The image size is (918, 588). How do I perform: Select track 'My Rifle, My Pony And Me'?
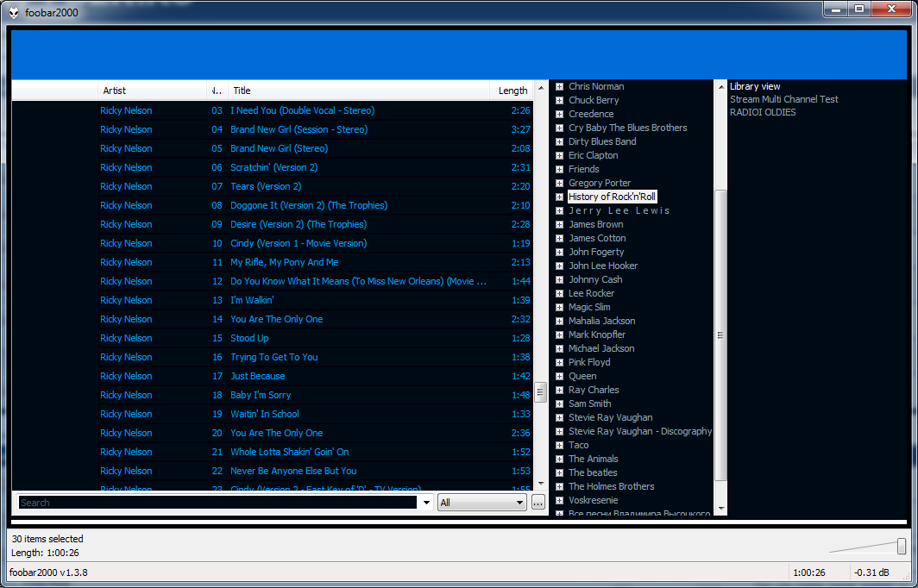click(284, 262)
